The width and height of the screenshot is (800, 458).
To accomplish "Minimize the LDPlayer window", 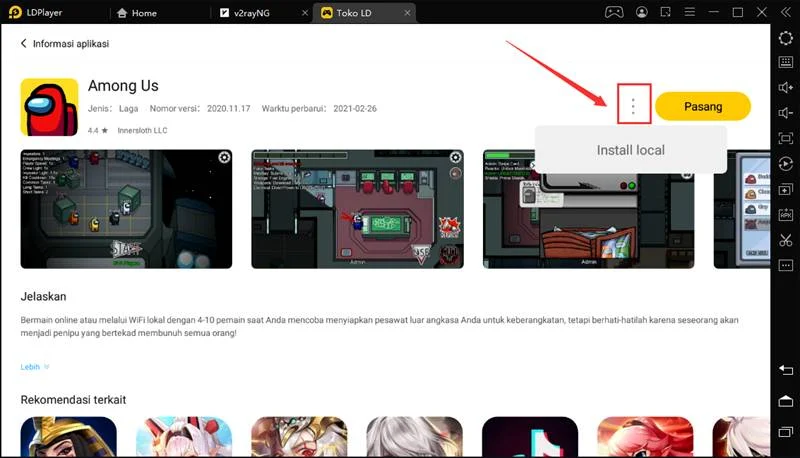I will 714,12.
